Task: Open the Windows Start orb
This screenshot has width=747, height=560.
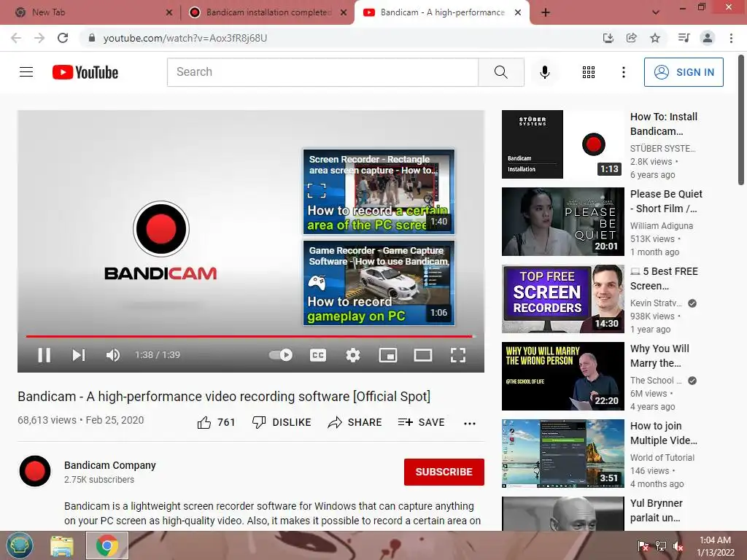Action: (20, 545)
